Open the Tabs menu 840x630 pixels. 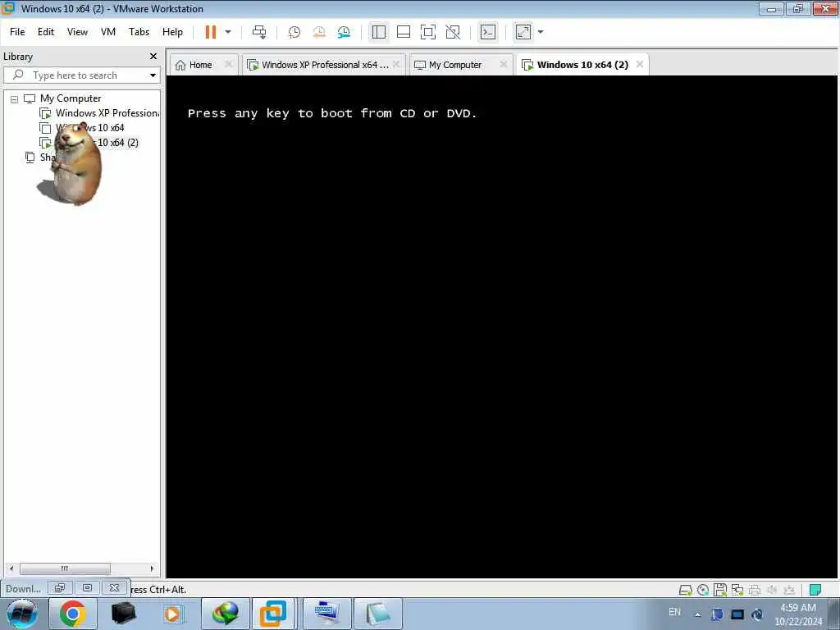139,32
